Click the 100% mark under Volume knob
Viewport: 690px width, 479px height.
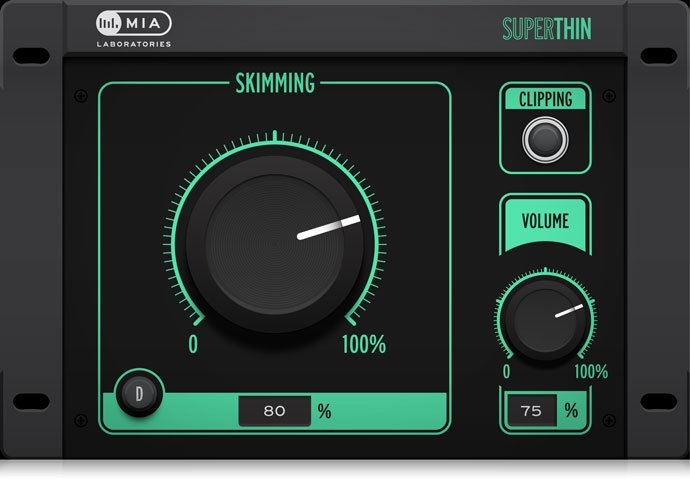590,371
